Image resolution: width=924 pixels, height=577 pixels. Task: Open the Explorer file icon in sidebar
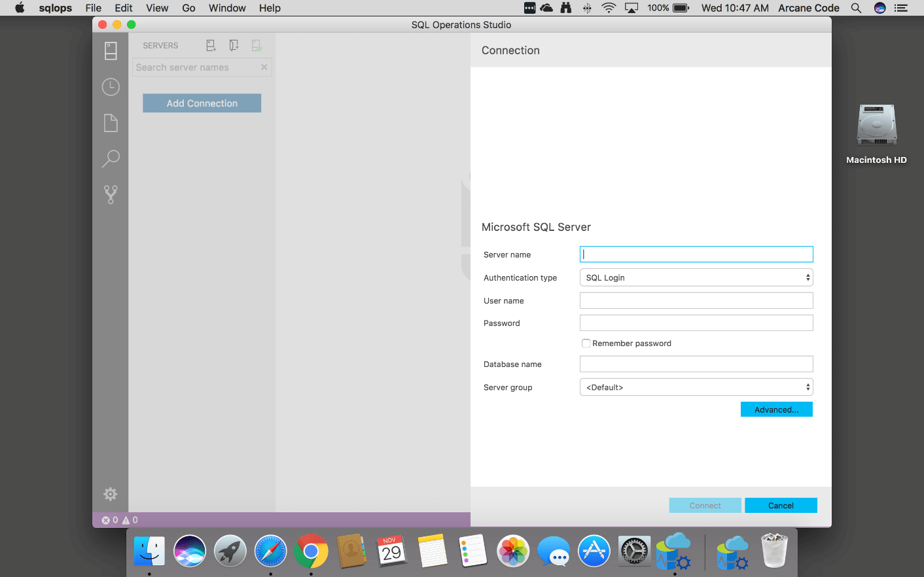(x=111, y=123)
